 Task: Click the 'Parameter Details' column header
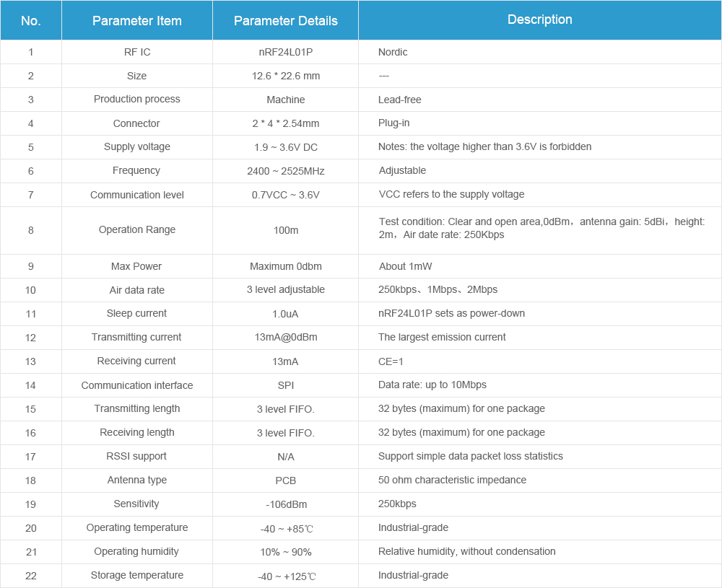click(x=285, y=21)
